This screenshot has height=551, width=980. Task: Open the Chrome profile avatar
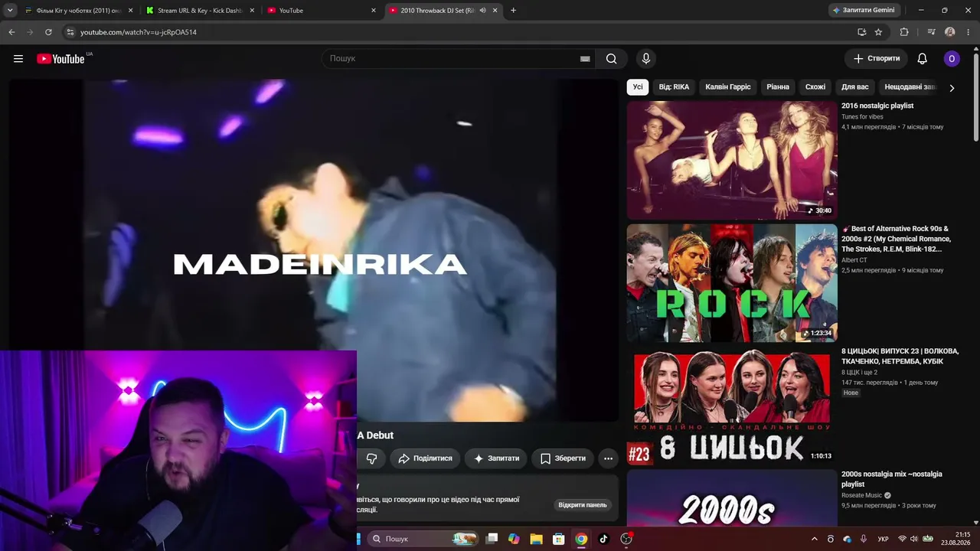pos(950,32)
